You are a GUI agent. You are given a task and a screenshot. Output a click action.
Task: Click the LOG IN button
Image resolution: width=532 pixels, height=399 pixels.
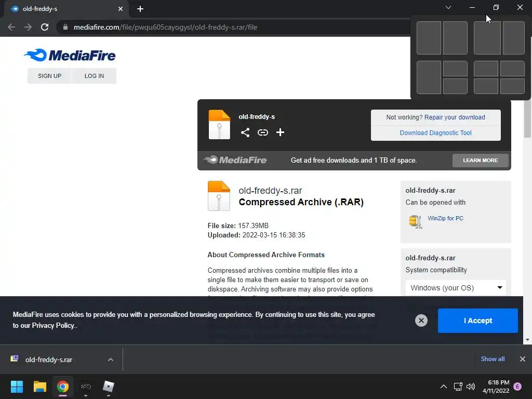(x=94, y=76)
